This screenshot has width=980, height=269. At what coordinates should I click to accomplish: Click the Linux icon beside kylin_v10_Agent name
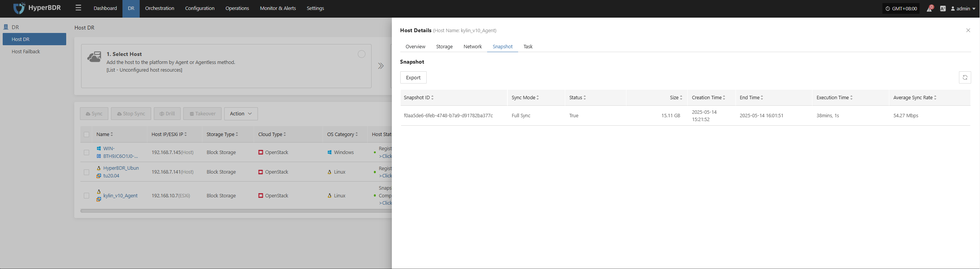99,191
